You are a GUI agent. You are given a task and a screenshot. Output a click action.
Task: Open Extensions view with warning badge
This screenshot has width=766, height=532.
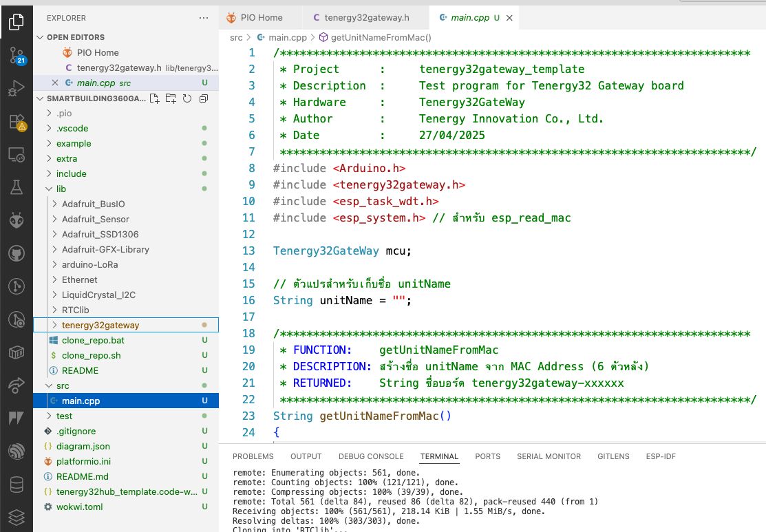[16, 122]
